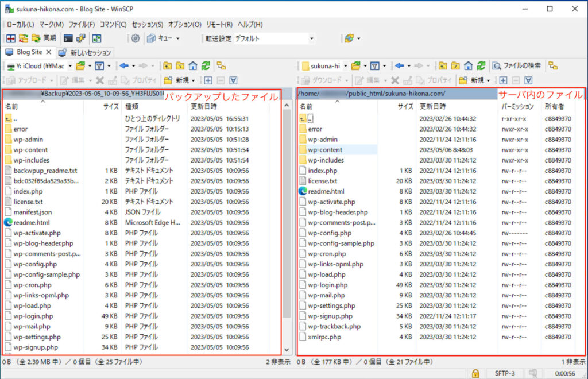
Task: Select the local wp-content folder
Action: click(30, 150)
